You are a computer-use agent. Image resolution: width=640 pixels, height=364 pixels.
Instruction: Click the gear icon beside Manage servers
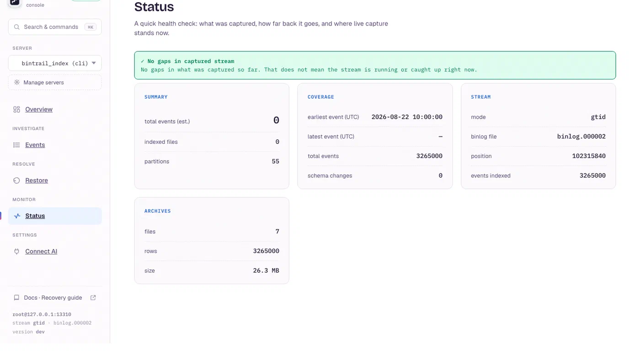pyautogui.click(x=17, y=83)
